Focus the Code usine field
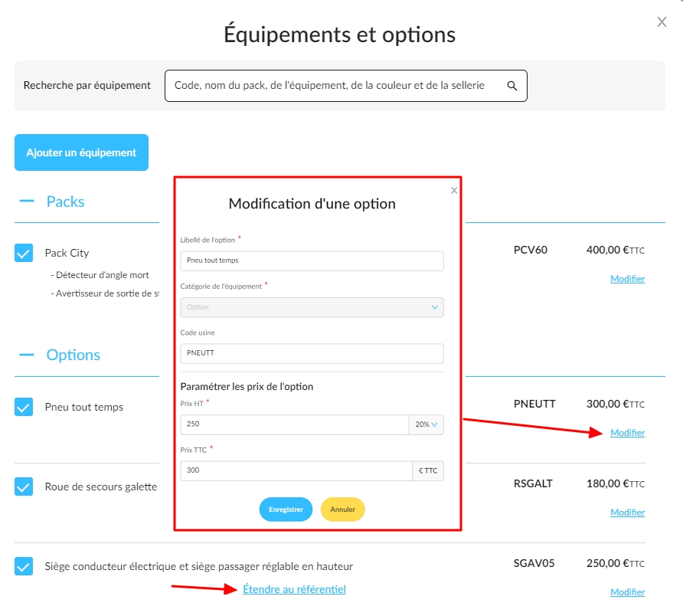 click(x=312, y=353)
